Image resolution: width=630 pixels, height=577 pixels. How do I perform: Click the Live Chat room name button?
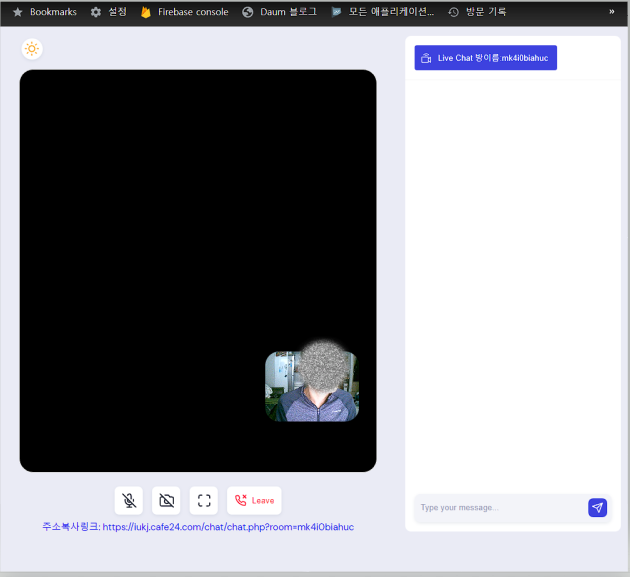coord(485,57)
